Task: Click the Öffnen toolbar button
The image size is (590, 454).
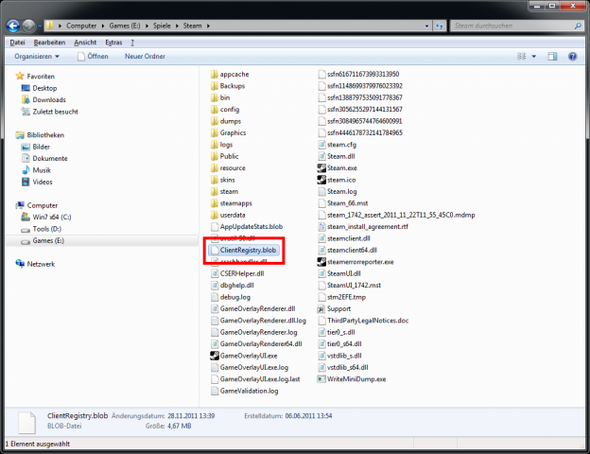Action: tap(93, 56)
